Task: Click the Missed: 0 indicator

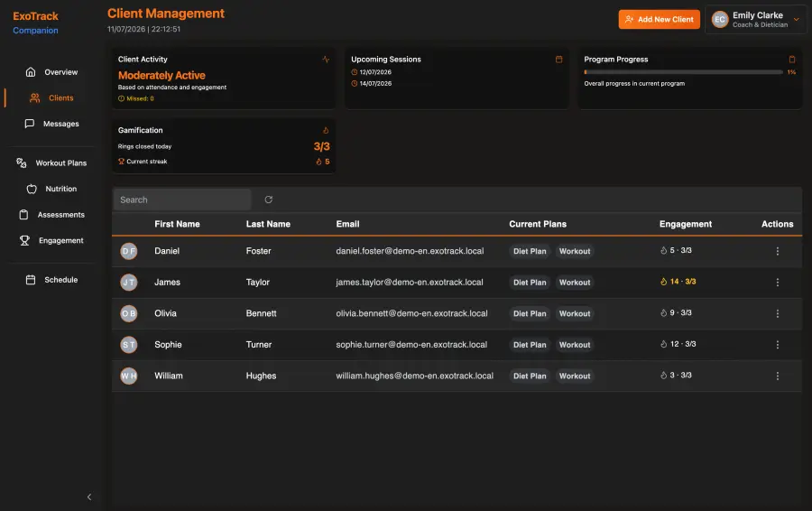Action: click(136, 98)
